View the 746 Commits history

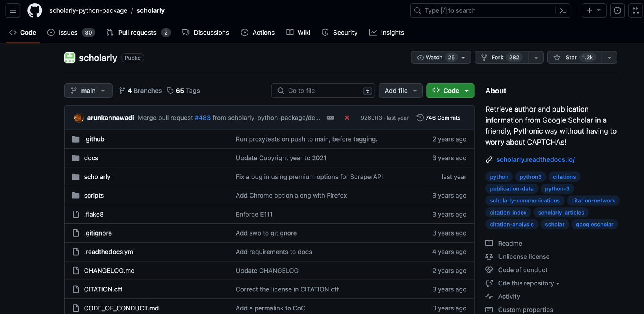click(438, 118)
